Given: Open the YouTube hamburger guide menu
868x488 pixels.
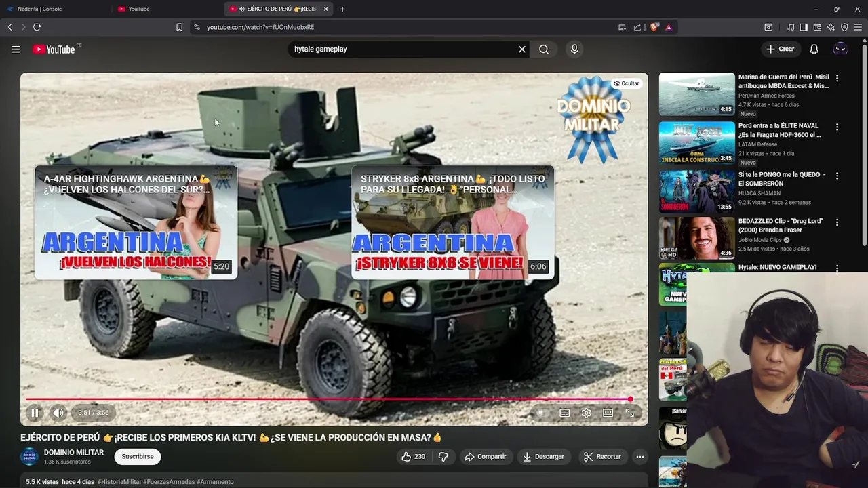Looking at the screenshot, I should click(x=16, y=49).
